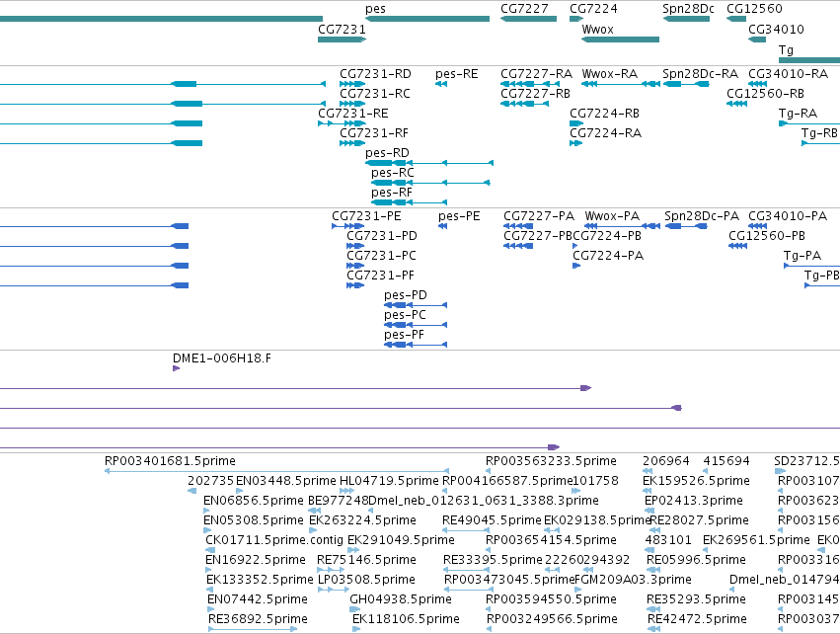Select EST RE75146.5prime
The height and width of the screenshot is (634, 840).
click(x=366, y=561)
